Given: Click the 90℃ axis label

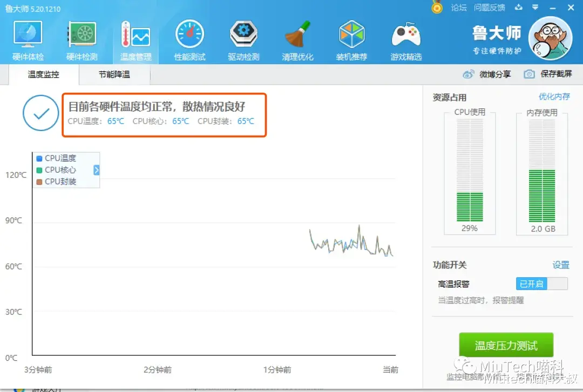Looking at the screenshot, I should coord(13,221).
